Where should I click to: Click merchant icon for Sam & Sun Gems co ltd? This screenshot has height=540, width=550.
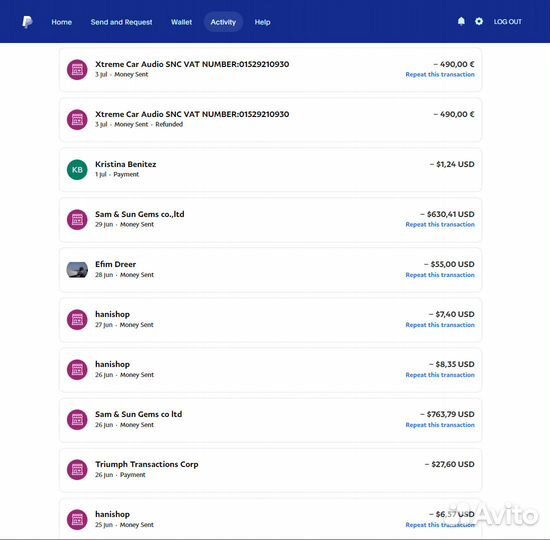click(77, 420)
